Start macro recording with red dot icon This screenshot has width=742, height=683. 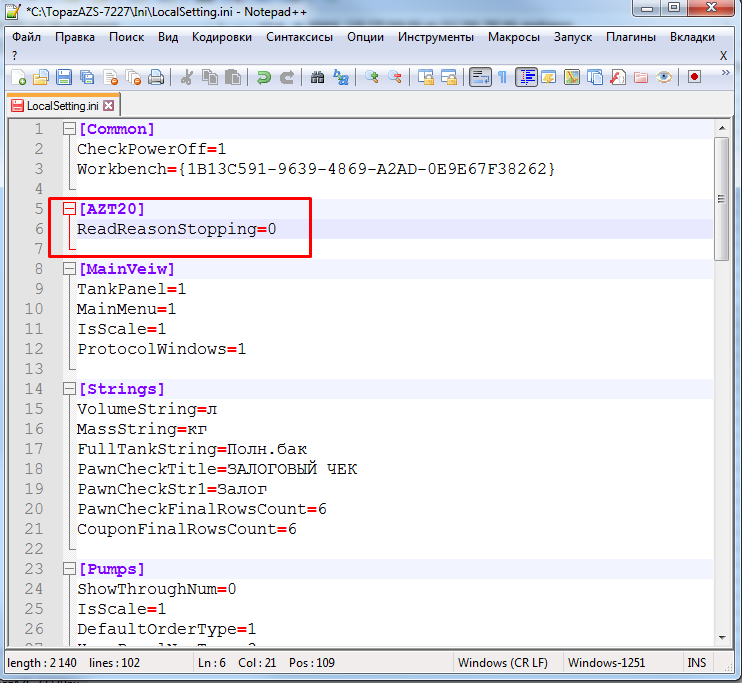(694, 77)
